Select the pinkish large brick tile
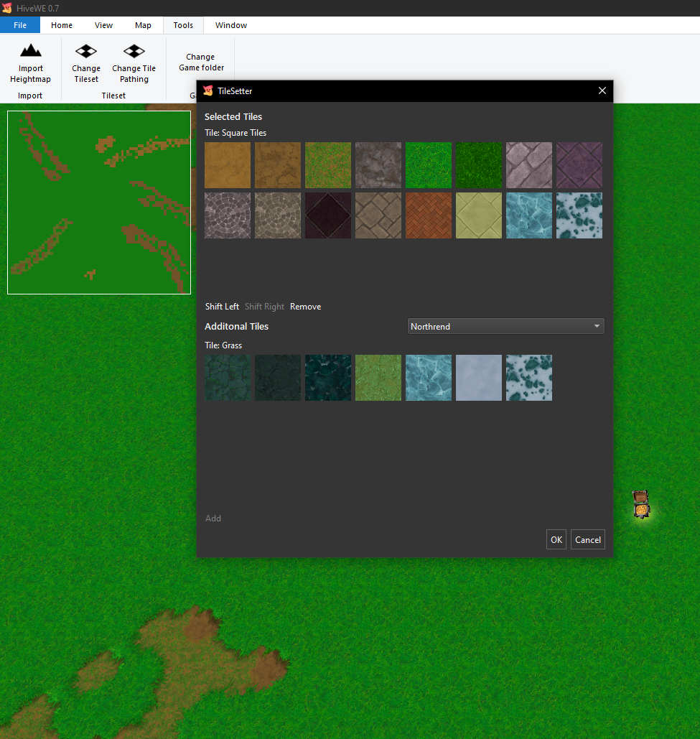 coord(529,165)
